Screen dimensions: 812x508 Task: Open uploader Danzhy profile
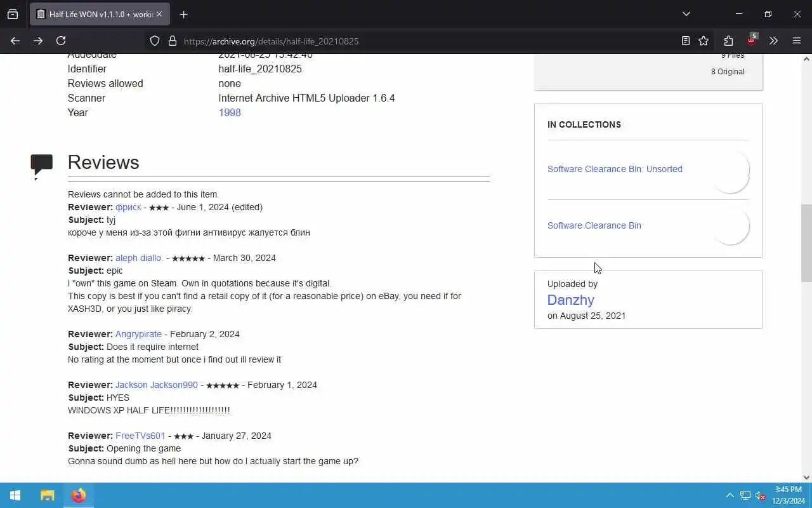point(571,300)
